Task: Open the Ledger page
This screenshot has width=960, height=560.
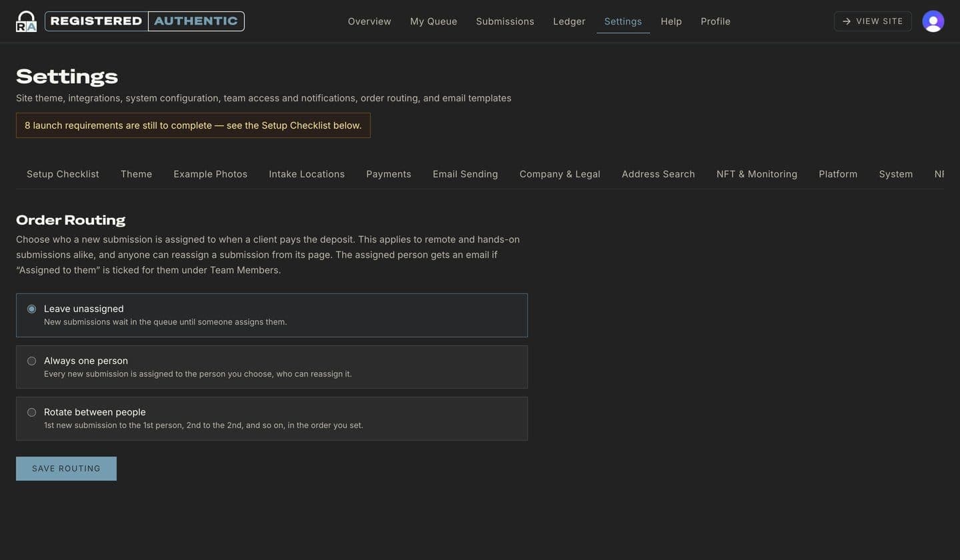Action: point(569,21)
